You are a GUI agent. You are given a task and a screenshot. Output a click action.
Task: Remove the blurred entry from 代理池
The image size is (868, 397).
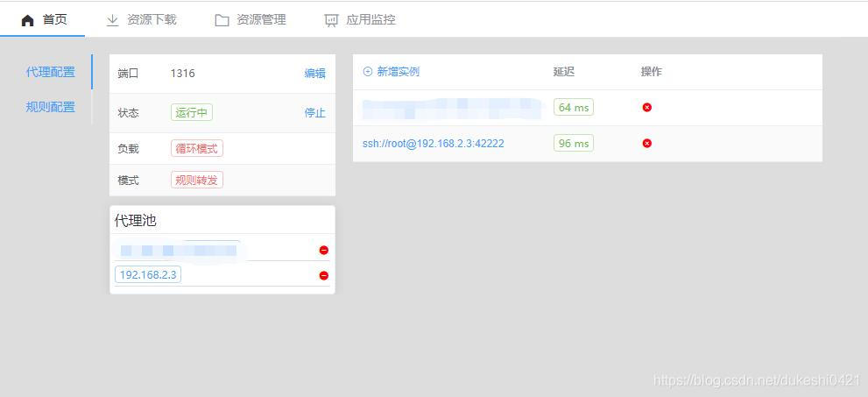[324, 251]
